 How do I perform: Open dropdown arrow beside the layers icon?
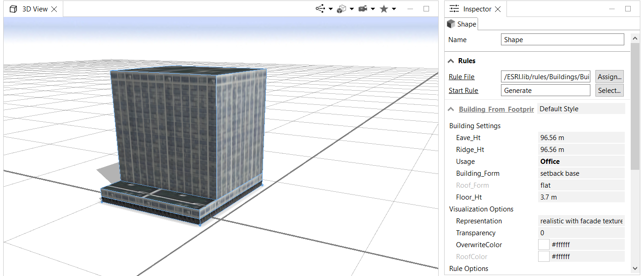pos(330,9)
